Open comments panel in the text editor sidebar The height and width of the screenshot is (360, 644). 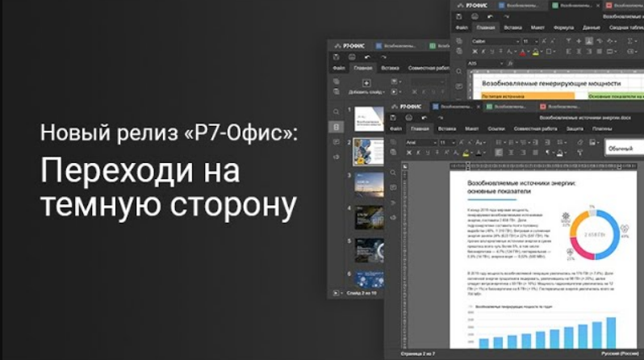point(393,187)
